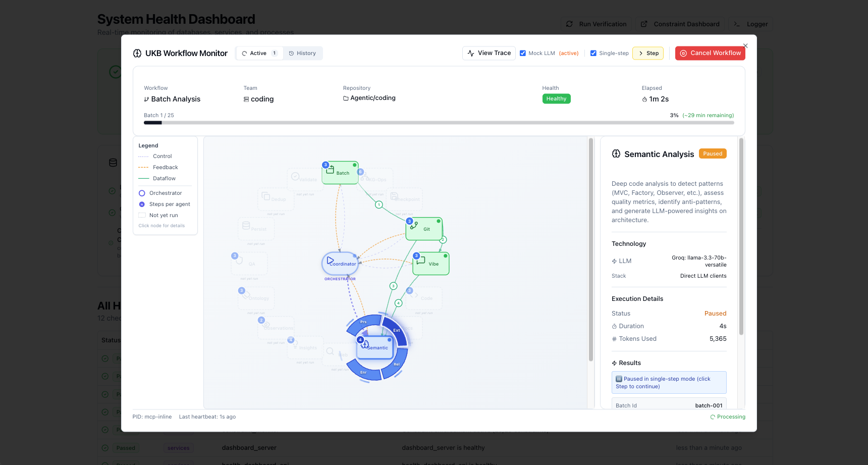The width and height of the screenshot is (868, 465).
Task: Click the 1m 2s elapsed value
Action: pos(659,99)
